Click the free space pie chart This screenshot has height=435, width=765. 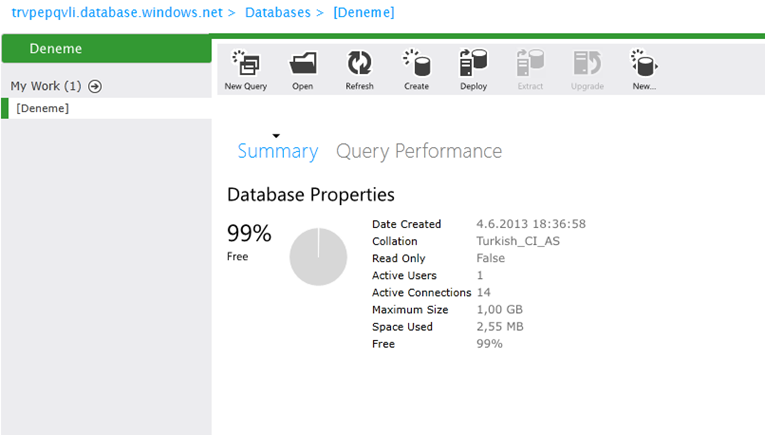click(x=318, y=257)
